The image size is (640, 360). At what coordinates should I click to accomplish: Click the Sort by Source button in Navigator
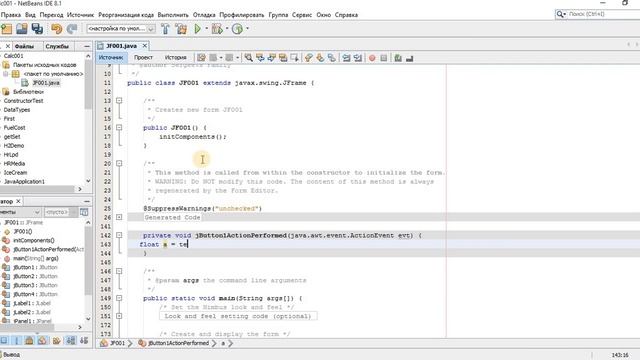pyautogui.click(x=84, y=340)
